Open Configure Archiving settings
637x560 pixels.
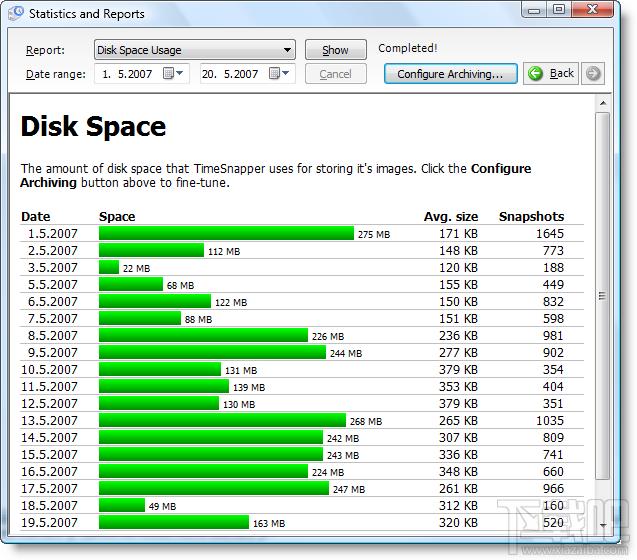451,74
